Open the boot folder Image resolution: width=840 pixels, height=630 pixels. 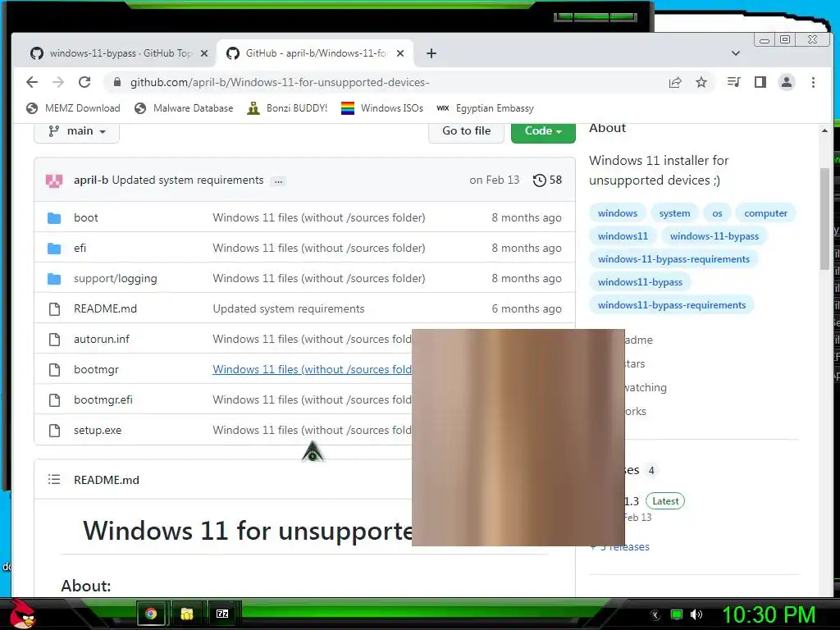[x=85, y=218]
